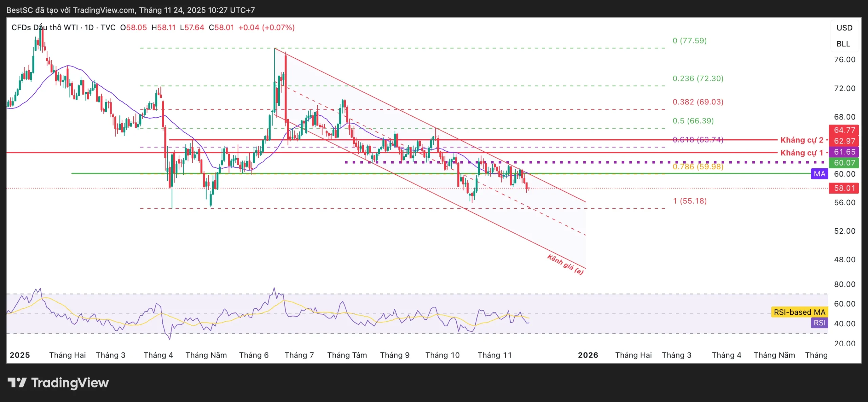Select the BLL unit label
Viewport: 868px width, 402px height.
point(843,44)
